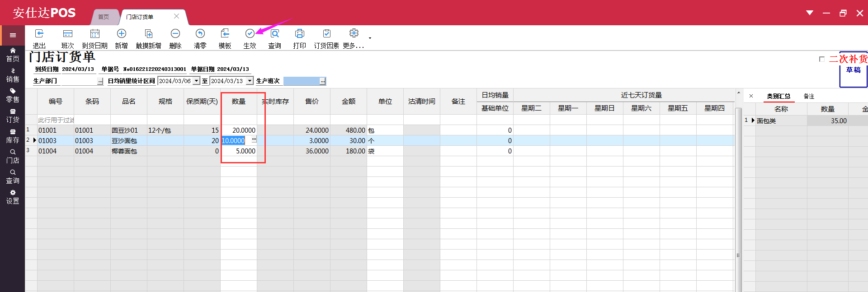Click the 草稿 status stamp
868x292 pixels.
tap(853, 70)
